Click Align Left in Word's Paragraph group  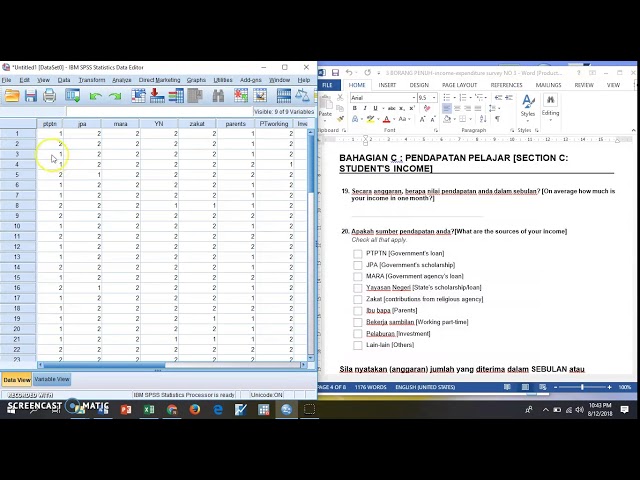(447, 108)
